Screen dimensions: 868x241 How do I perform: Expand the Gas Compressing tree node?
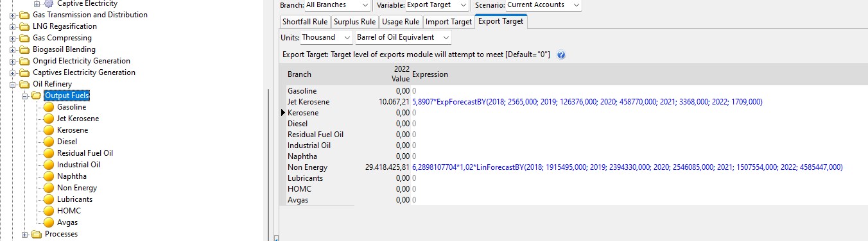coord(13,38)
